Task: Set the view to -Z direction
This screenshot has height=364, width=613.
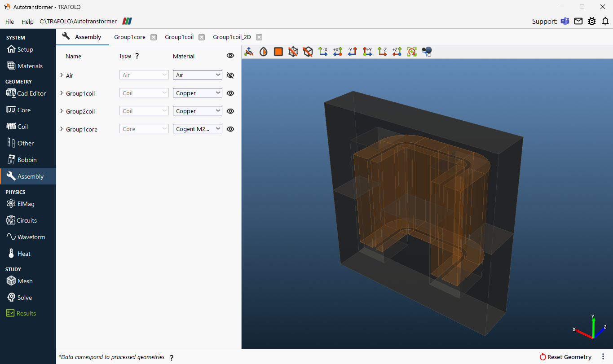Action: [382, 52]
